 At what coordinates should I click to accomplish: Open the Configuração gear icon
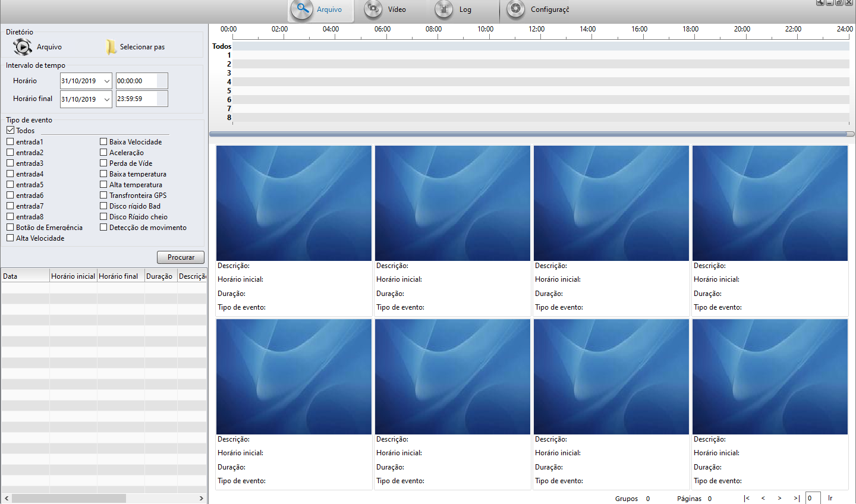pos(515,9)
